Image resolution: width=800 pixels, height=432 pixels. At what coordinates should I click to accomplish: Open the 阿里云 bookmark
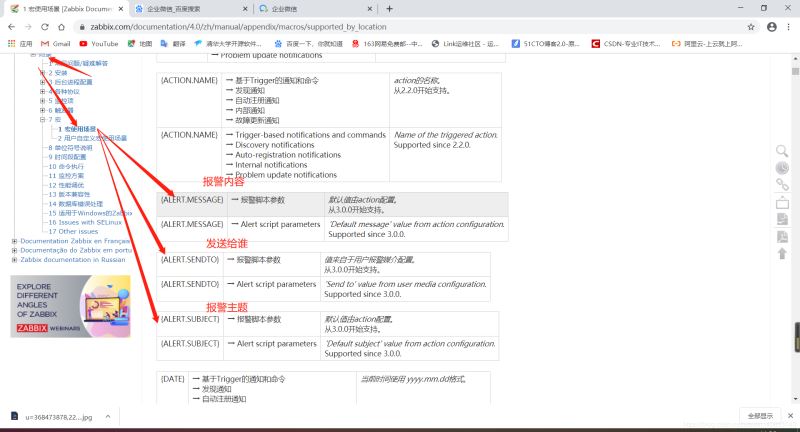[x=707, y=44]
